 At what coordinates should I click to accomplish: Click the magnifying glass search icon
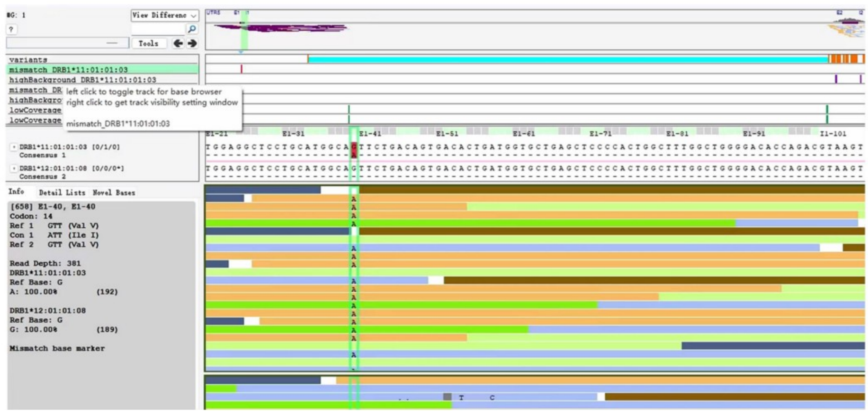pyautogui.click(x=192, y=29)
